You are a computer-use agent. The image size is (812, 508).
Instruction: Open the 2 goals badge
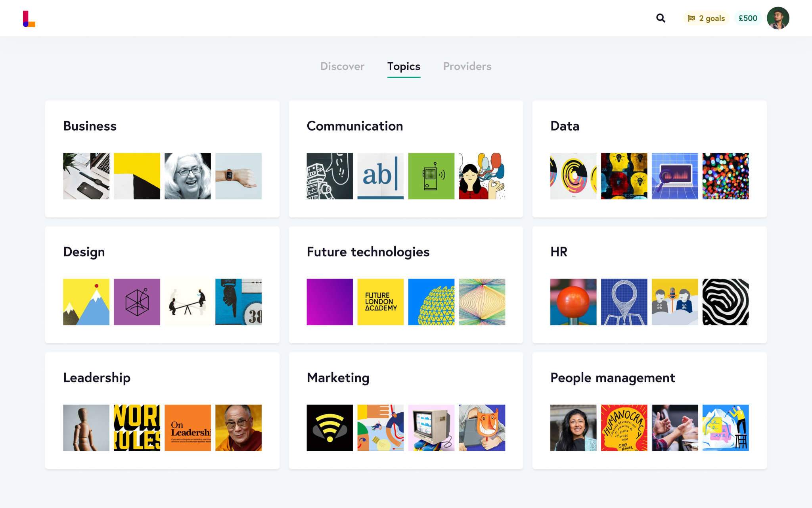[x=706, y=18]
